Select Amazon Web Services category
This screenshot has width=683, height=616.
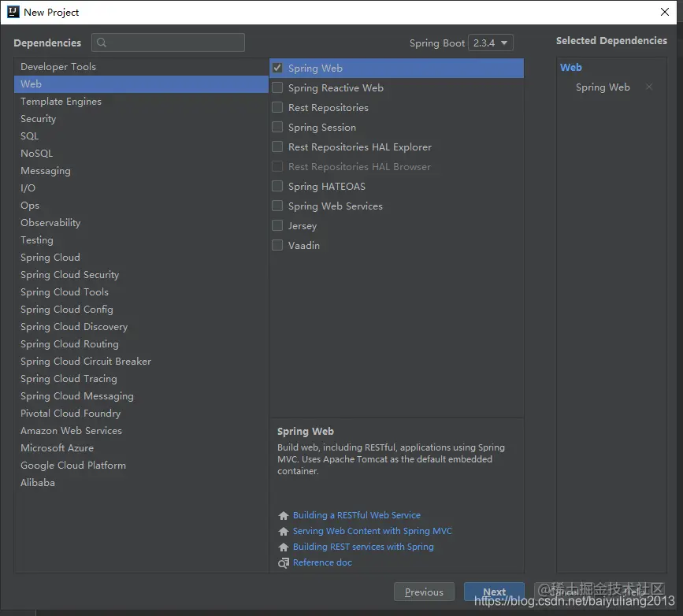tap(141, 430)
